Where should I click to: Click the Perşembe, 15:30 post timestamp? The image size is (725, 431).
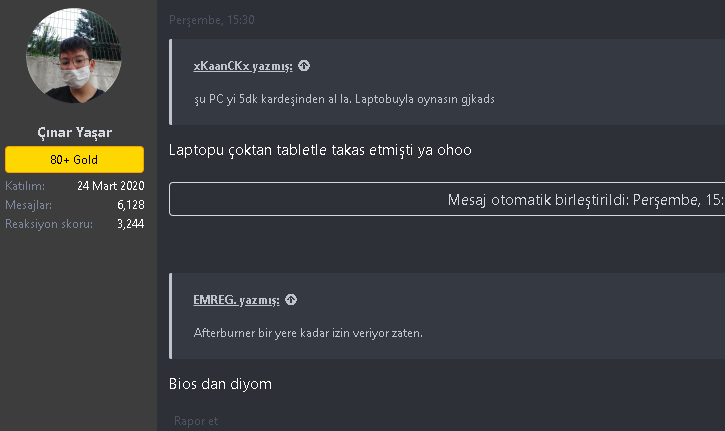pyautogui.click(x=212, y=20)
